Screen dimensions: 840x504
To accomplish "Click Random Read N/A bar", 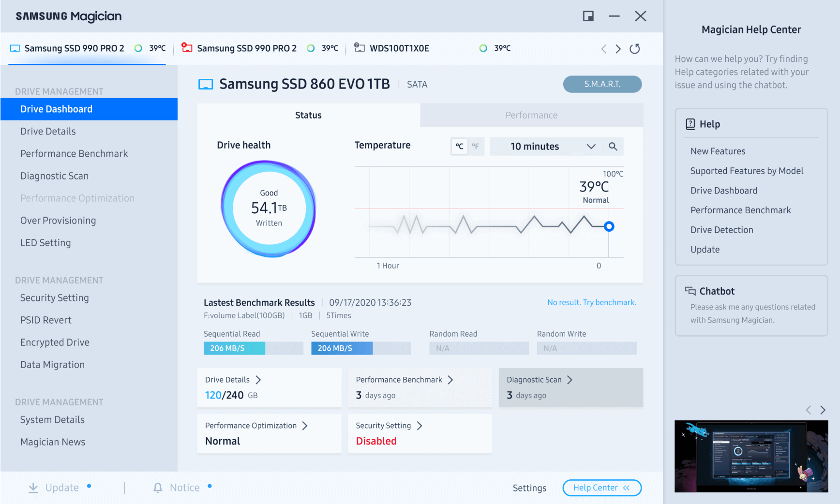I will pos(479,348).
